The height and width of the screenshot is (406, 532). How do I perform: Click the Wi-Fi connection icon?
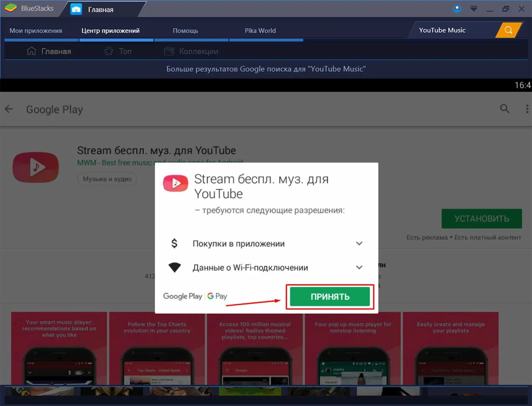point(175,267)
